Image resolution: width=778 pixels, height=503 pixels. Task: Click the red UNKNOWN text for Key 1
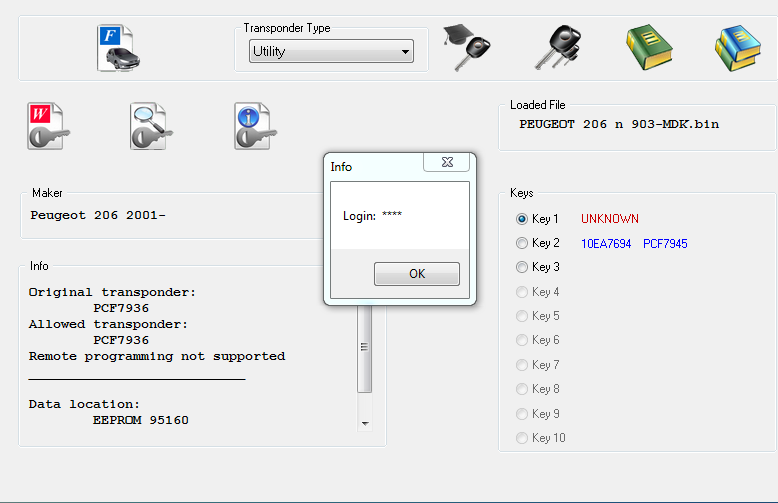click(x=610, y=219)
